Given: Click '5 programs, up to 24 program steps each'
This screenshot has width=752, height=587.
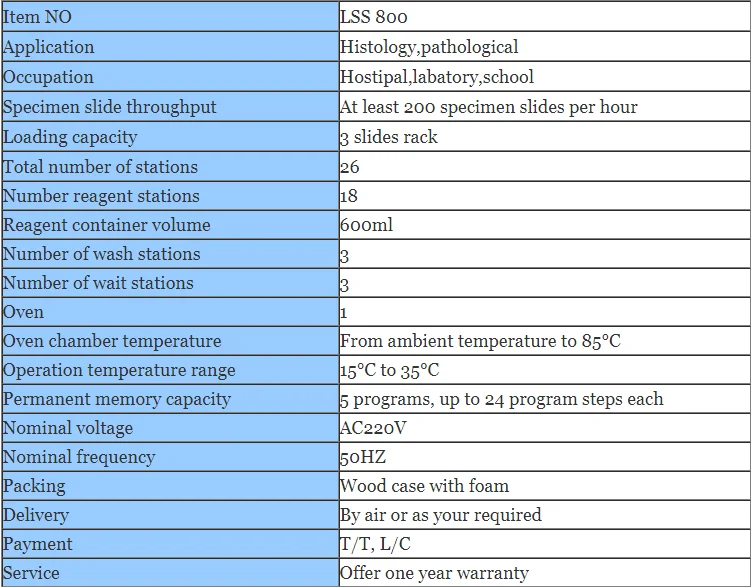Looking at the screenshot, I should pyautogui.click(x=502, y=399).
